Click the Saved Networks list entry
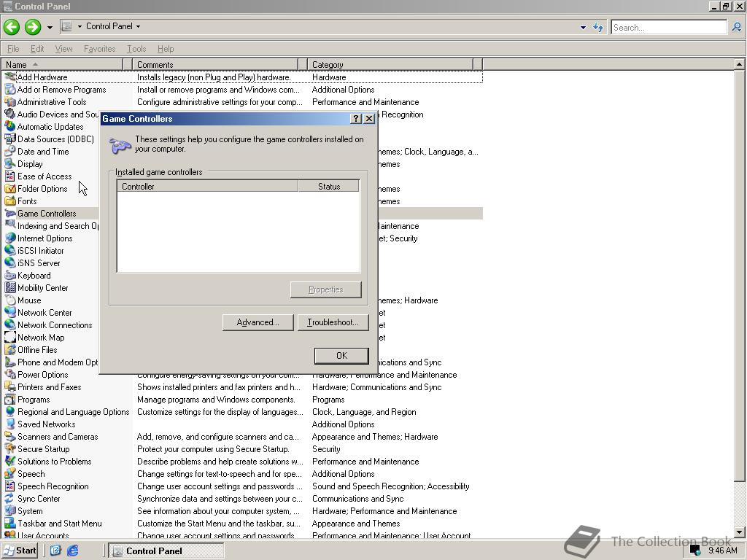 coord(46,424)
